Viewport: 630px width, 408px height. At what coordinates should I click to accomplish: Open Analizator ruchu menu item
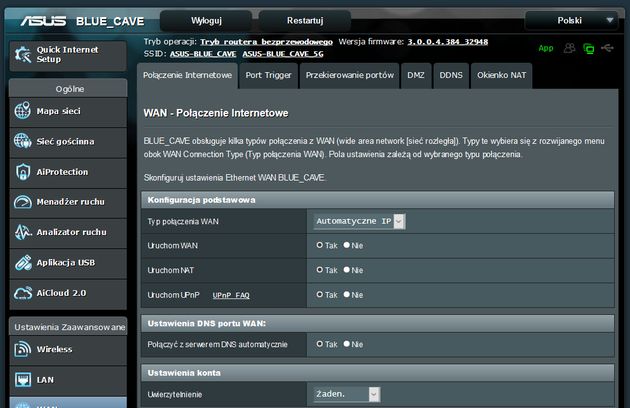pyautogui.click(x=68, y=232)
